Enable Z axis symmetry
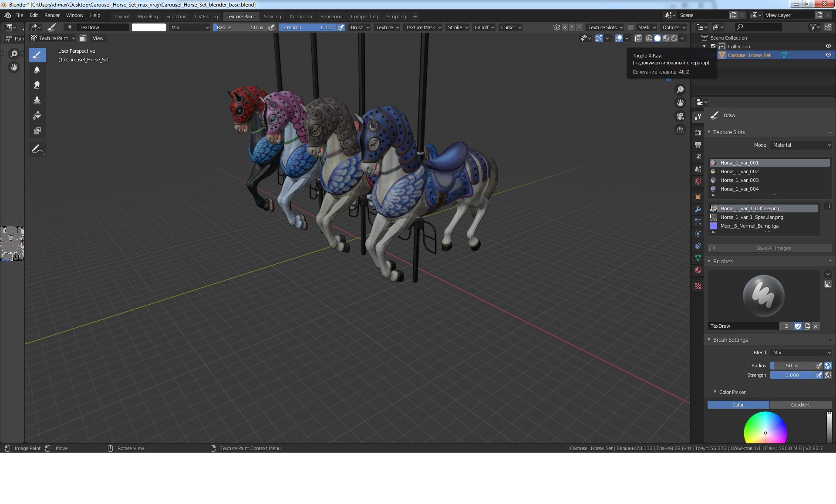Image resolution: width=836 pixels, height=504 pixels. click(579, 27)
